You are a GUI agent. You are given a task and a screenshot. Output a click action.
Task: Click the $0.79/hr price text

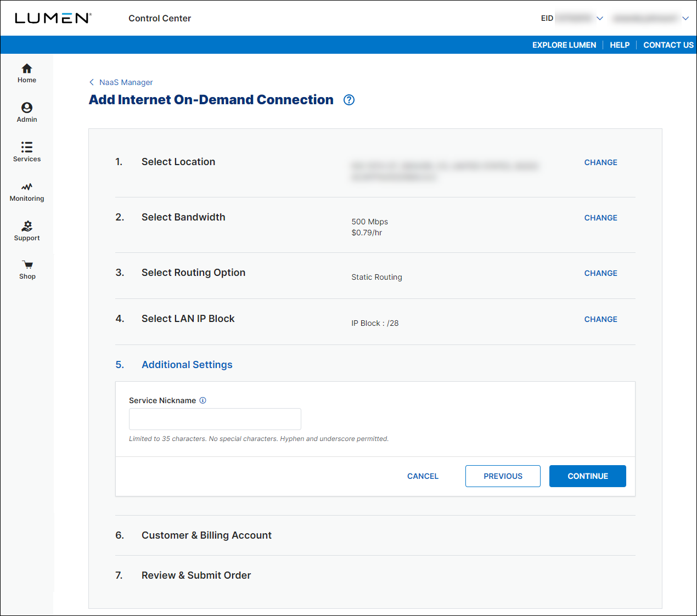point(367,233)
